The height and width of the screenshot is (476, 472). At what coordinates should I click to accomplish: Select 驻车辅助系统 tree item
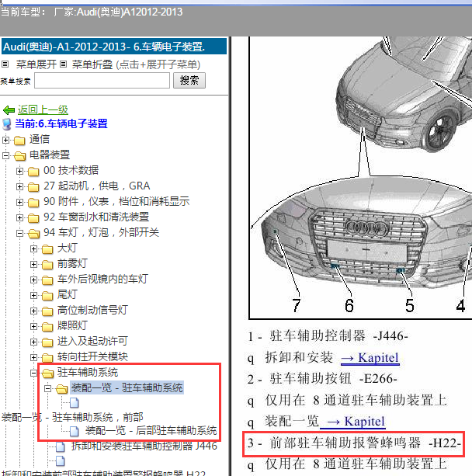coord(88,373)
